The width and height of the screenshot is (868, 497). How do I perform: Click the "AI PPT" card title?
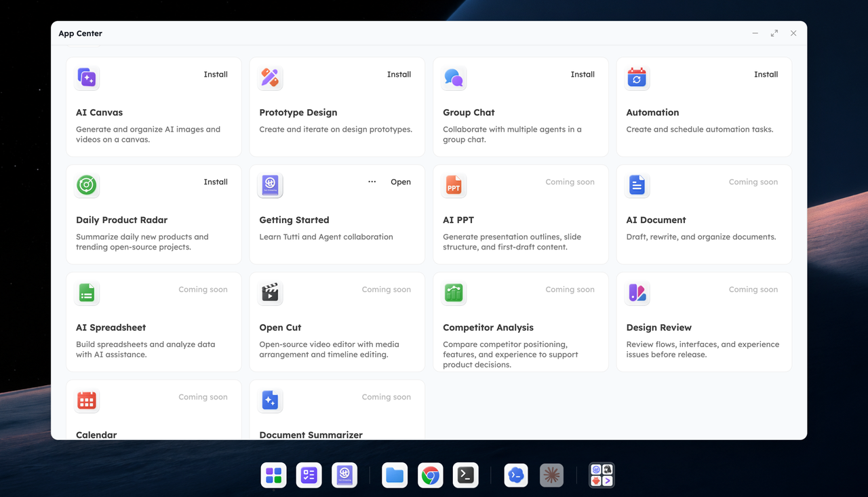458,220
